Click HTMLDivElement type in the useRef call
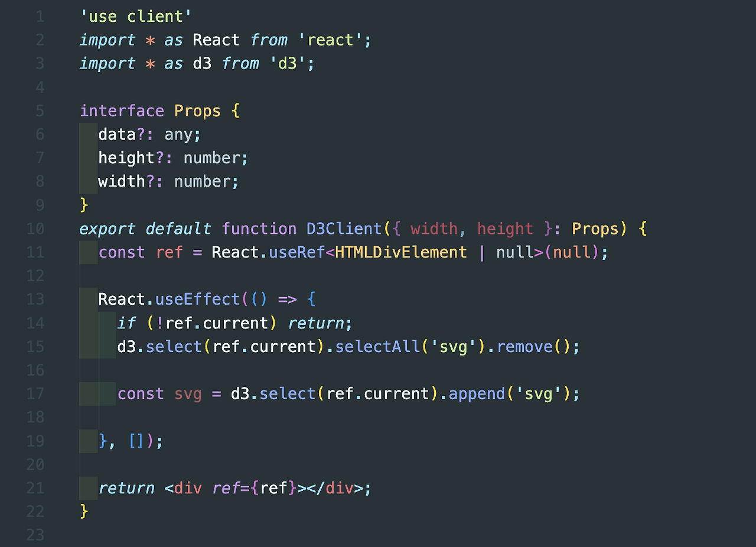This screenshot has width=756, height=547. click(401, 253)
